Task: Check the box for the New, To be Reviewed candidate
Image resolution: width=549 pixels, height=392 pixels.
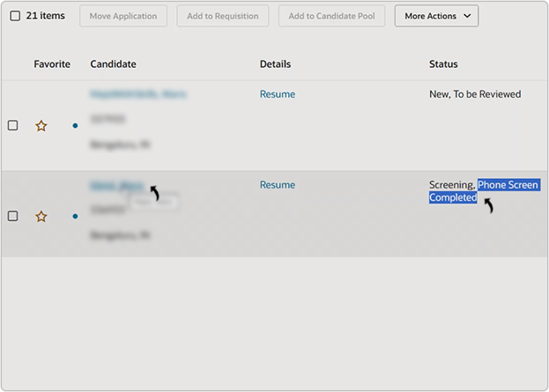Action: 13,126
